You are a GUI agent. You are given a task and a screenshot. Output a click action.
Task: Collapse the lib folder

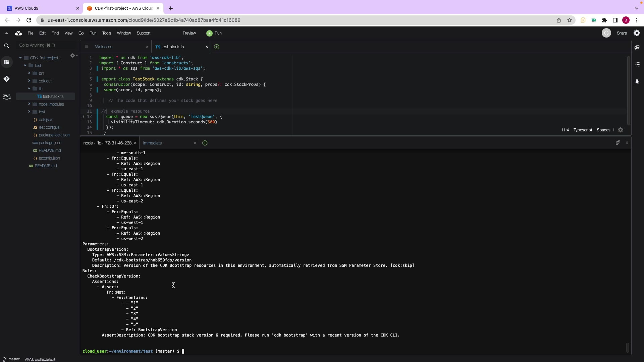[29, 89]
